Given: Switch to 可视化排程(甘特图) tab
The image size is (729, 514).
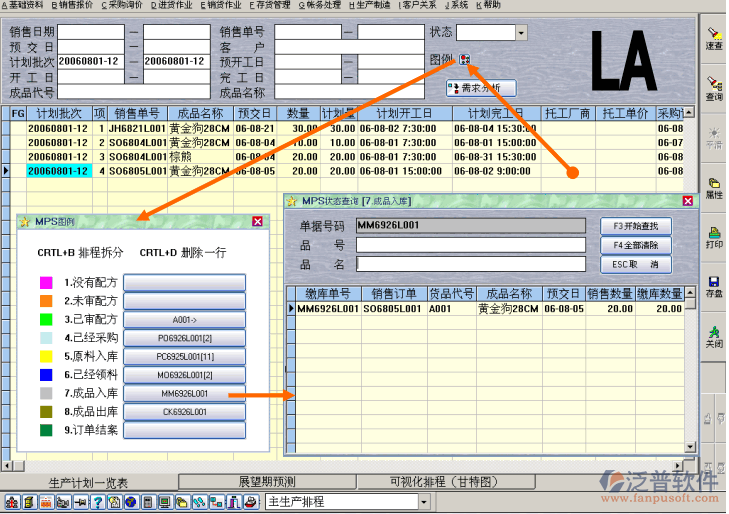Looking at the screenshot, I should [443, 482].
